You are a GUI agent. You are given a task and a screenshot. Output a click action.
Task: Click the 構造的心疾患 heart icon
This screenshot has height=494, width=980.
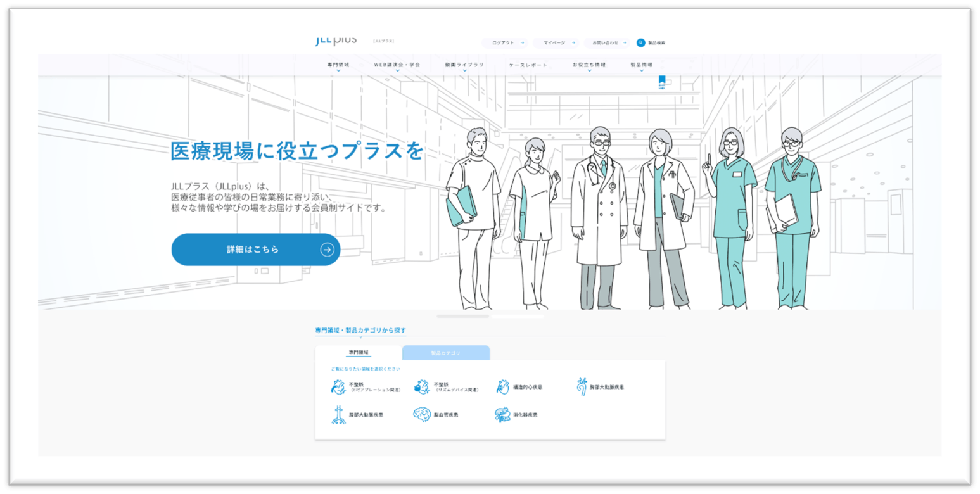pyautogui.click(x=502, y=386)
